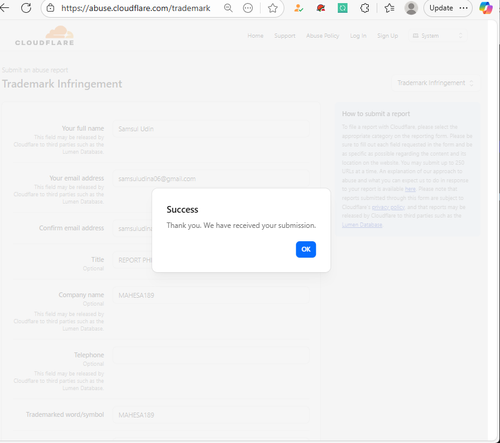Click the 'How to submit a report' heading
The width and height of the screenshot is (500, 443).
[376, 114]
